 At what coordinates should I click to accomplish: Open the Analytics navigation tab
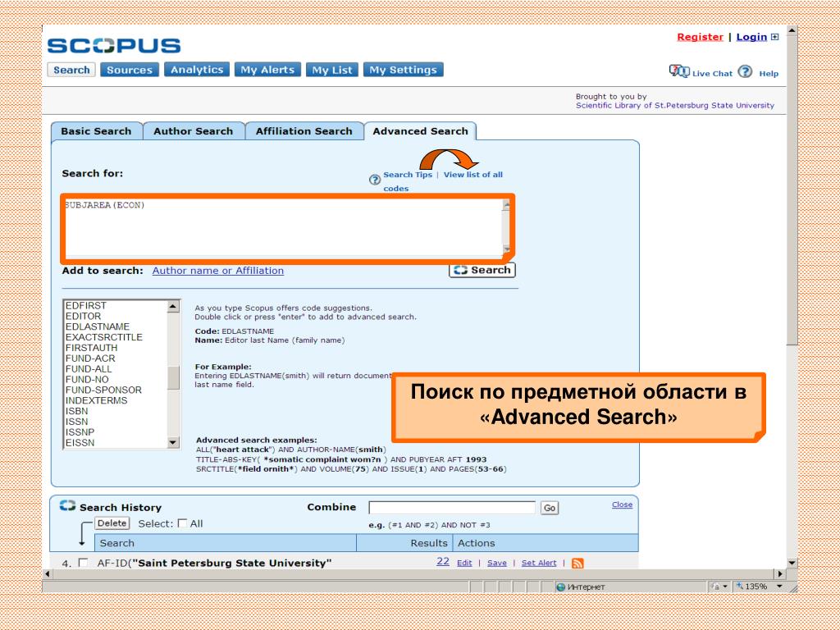point(197,70)
